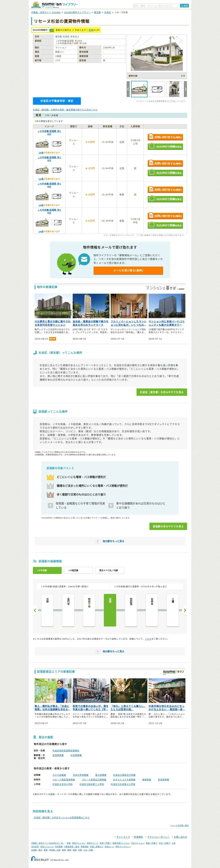The image size is (220, 868).
Task: Open the 2017-12-29 Ogikubo article image
Action: [167, 691]
